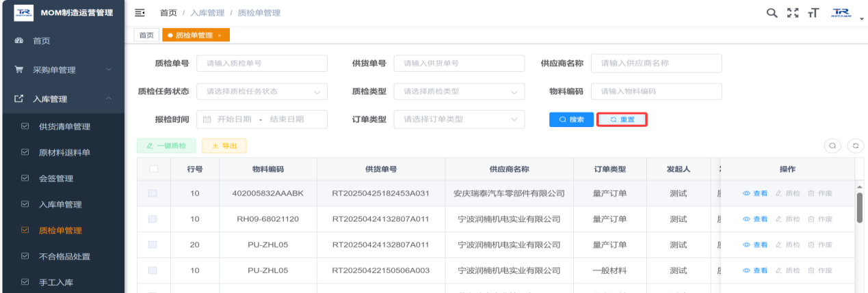Tick checkbox for the PU-ZHL05 row with 行号 10
The height and width of the screenshot is (293, 868).
point(153,270)
